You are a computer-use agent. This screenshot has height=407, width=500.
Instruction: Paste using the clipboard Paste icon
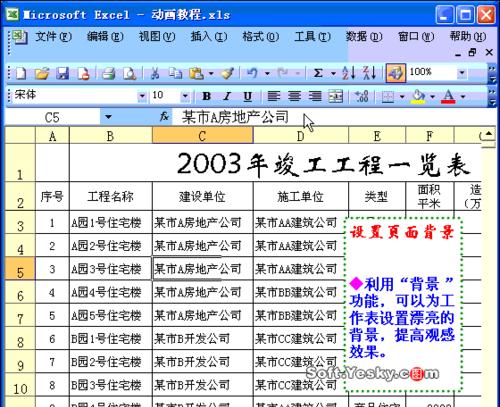click(197, 73)
